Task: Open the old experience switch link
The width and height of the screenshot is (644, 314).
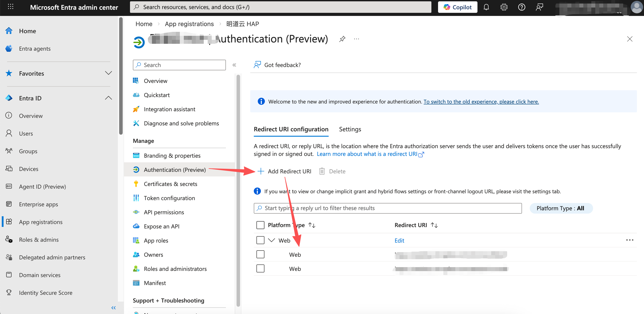Action: 481,101
